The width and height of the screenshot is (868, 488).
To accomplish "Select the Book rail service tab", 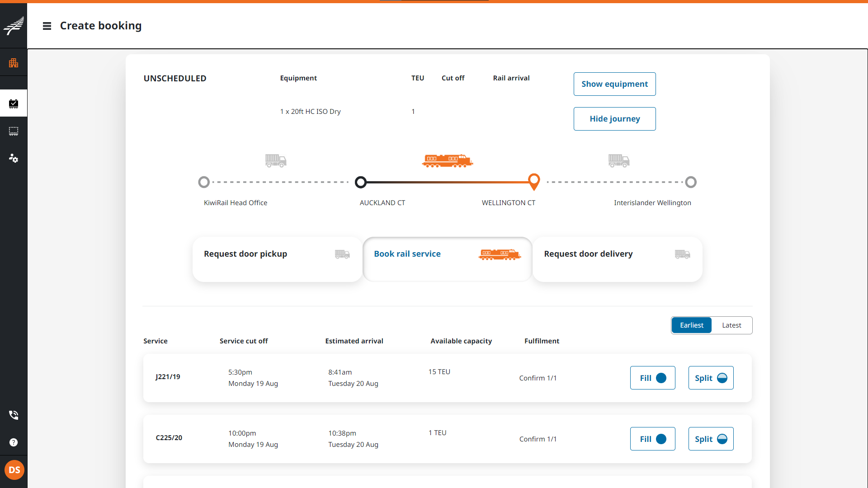I will click(x=447, y=259).
